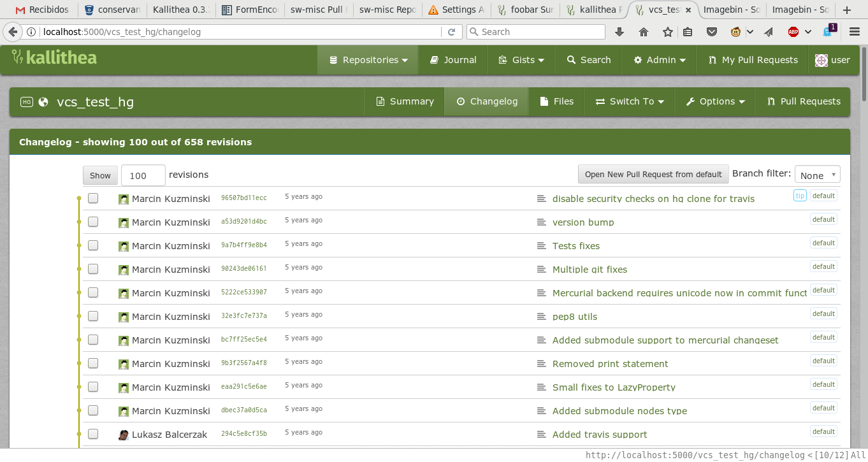Open commit 'Small fixes to LazyProperty'
The height and width of the screenshot is (462, 868).
coord(614,387)
